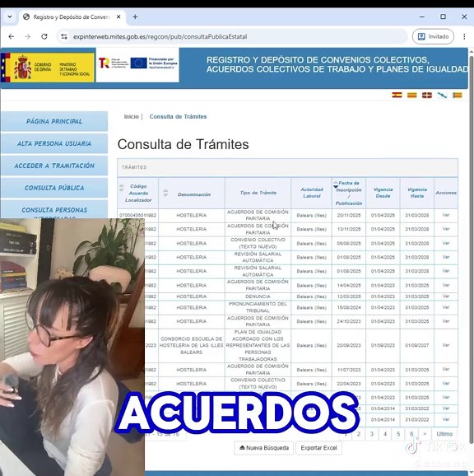Screen dimensions: 474x476
Task: Switch language with the Basque flag
Action: (427, 96)
